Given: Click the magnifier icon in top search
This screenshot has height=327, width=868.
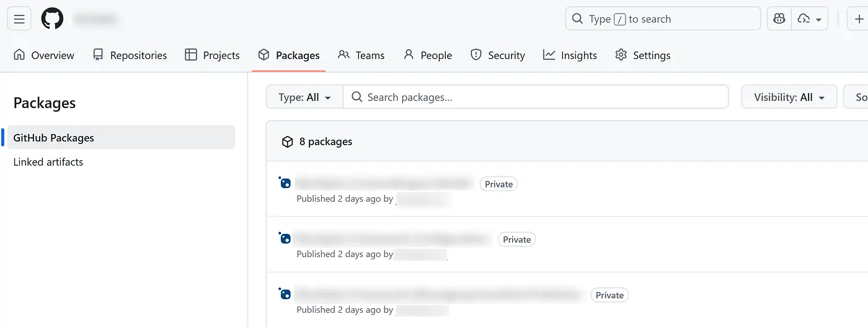Looking at the screenshot, I should (577, 19).
